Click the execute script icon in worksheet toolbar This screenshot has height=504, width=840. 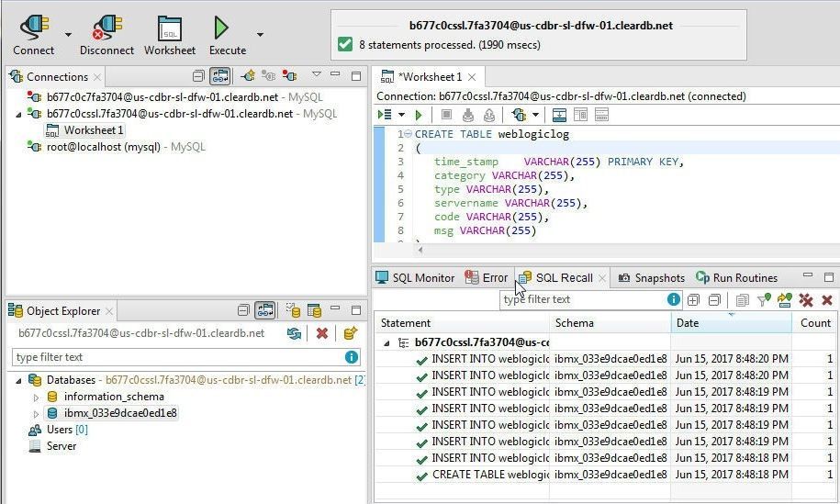[x=385, y=115]
